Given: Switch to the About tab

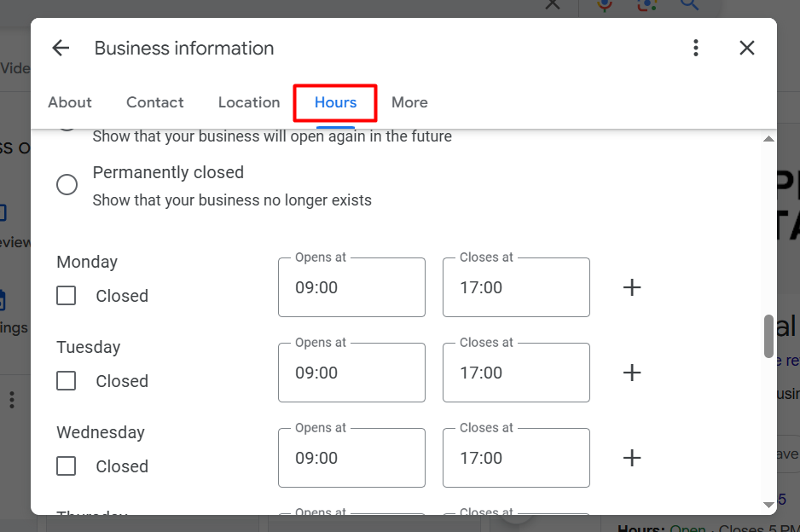Looking at the screenshot, I should tap(70, 102).
